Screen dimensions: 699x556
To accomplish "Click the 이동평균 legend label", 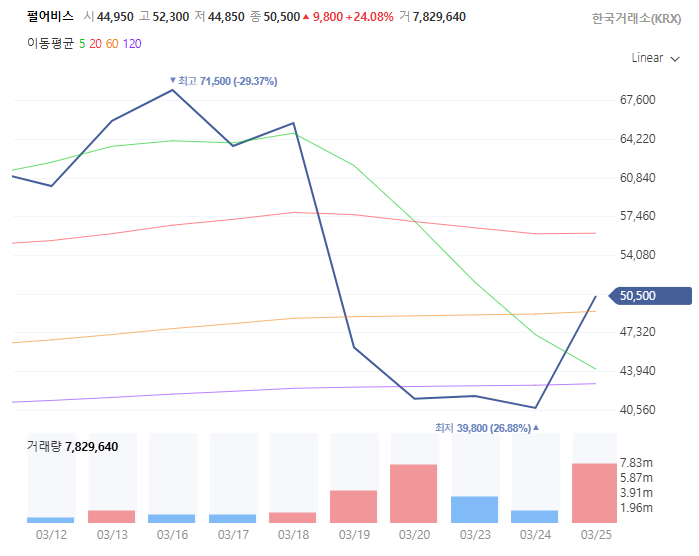I will click(50, 44).
